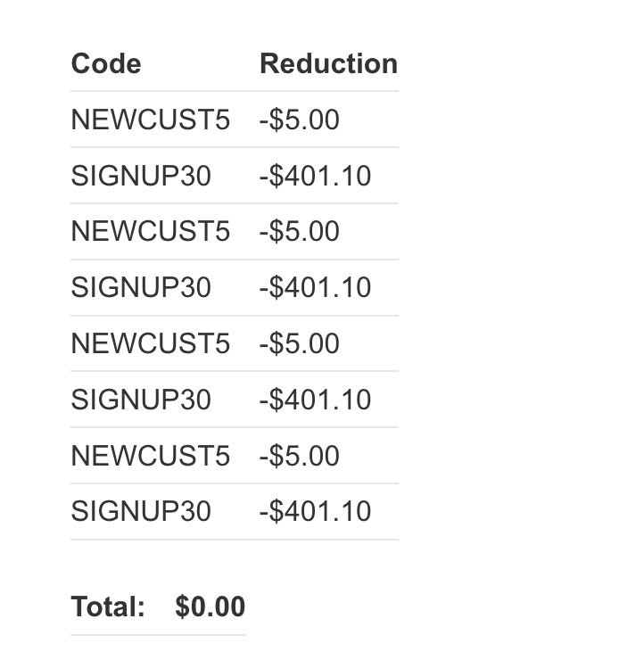Select the fourth NEWCUST5 code cell
This screenshot has height=660, width=644.
[x=150, y=456]
